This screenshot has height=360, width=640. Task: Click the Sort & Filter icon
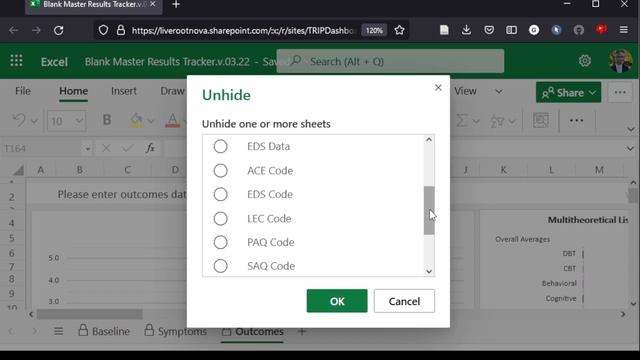coord(497,120)
